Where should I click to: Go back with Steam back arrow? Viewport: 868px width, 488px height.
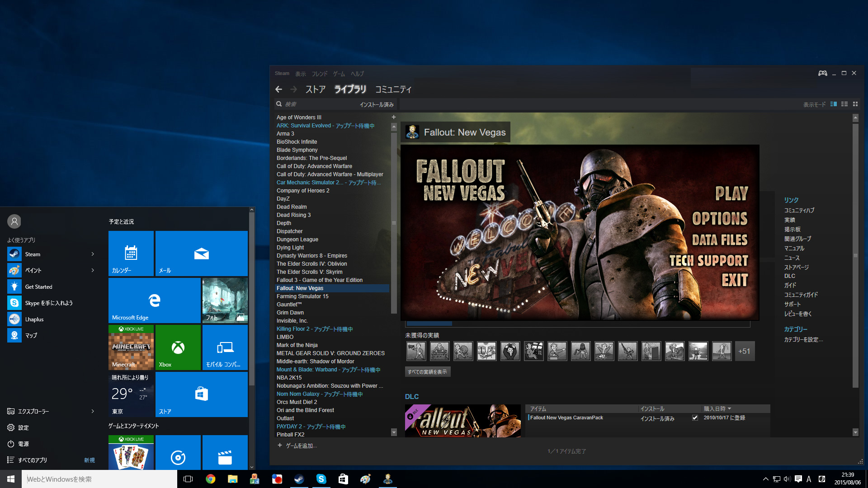279,89
